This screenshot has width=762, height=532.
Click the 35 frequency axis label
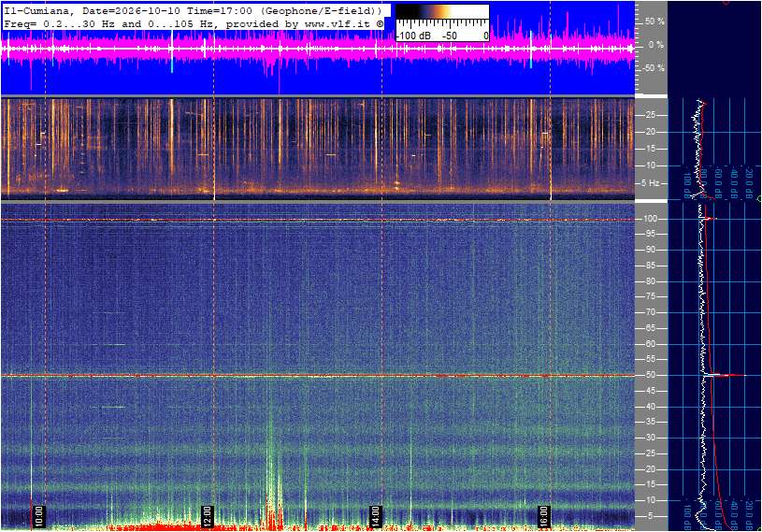click(650, 422)
